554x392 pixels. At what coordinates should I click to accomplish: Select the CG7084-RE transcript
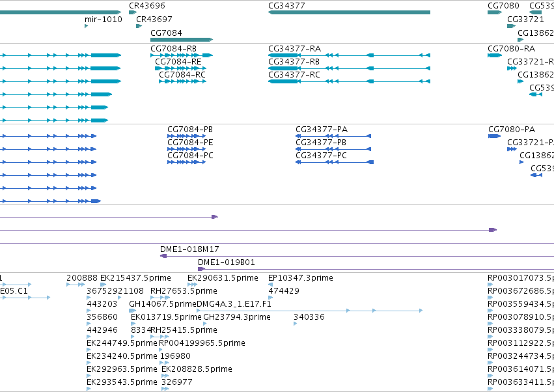[180, 68]
